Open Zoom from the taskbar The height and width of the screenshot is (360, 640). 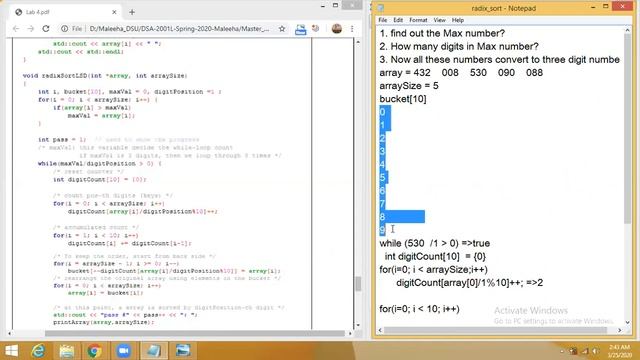pyautogui.click(x=123, y=351)
